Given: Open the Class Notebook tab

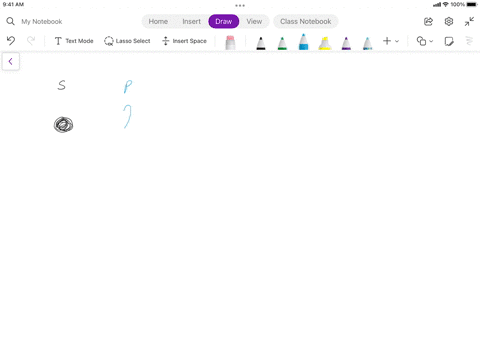Looking at the screenshot, I should tap(306, 21).
